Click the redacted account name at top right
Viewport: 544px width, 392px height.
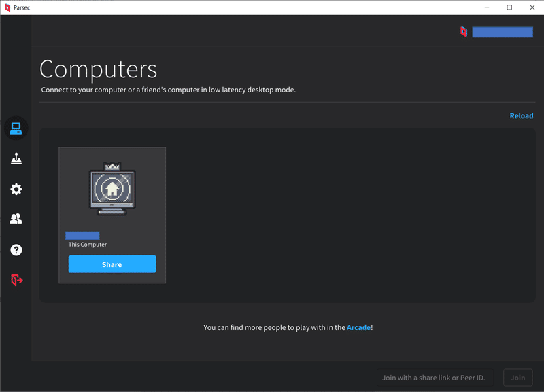coord(503,32)
